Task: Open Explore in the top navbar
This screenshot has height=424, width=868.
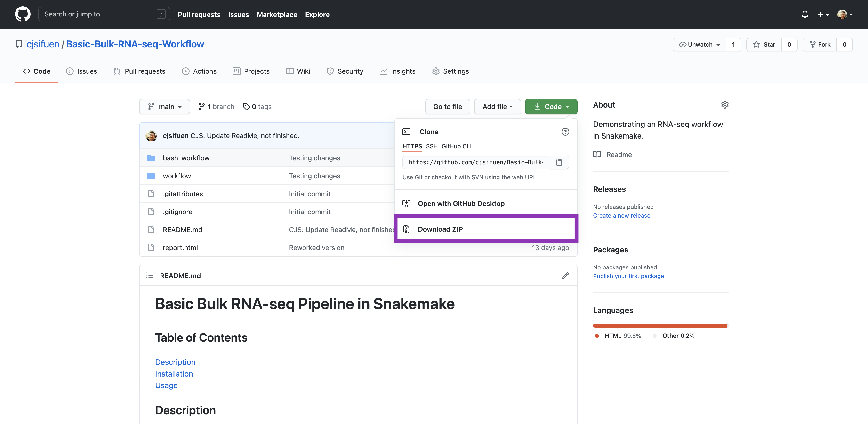Action: click(x=317, y=15)
